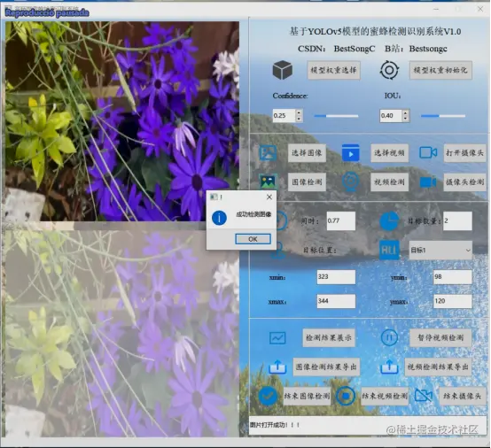Open the 目标1 target dropdown

(x=440, y=251)
